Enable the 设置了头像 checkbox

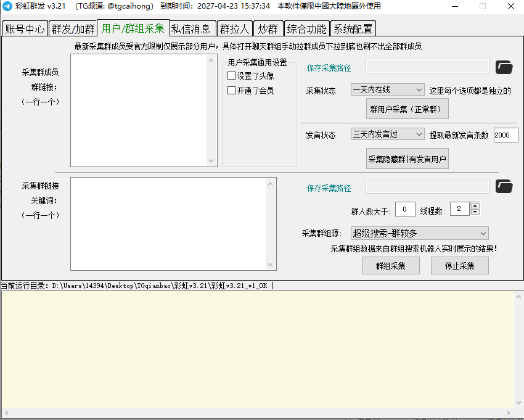coord(232,76)
